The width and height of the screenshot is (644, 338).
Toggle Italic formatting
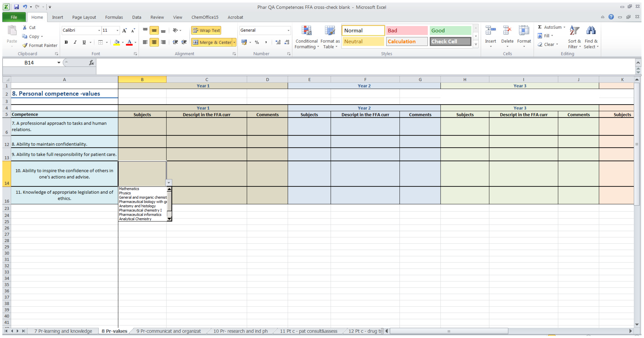point(75,42)
